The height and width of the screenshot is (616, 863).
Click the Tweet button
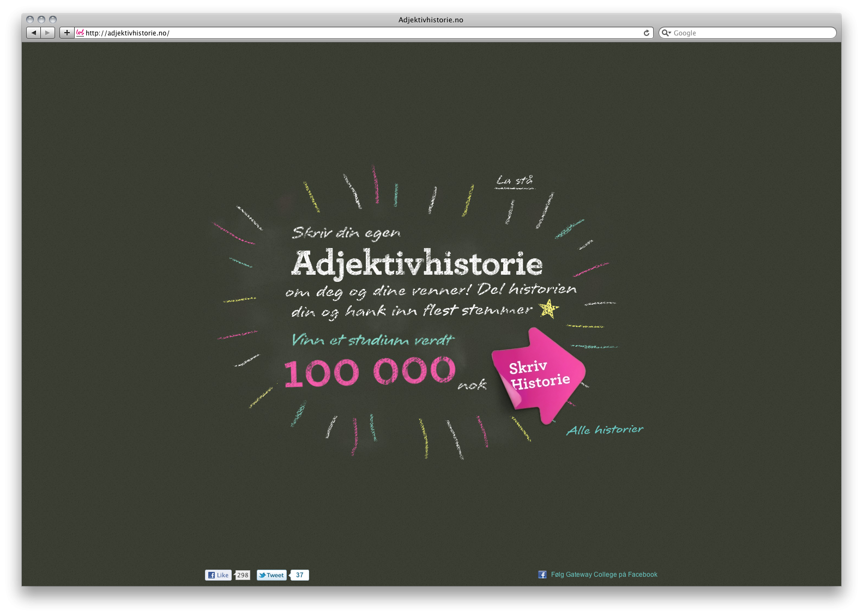pos(271,575)
